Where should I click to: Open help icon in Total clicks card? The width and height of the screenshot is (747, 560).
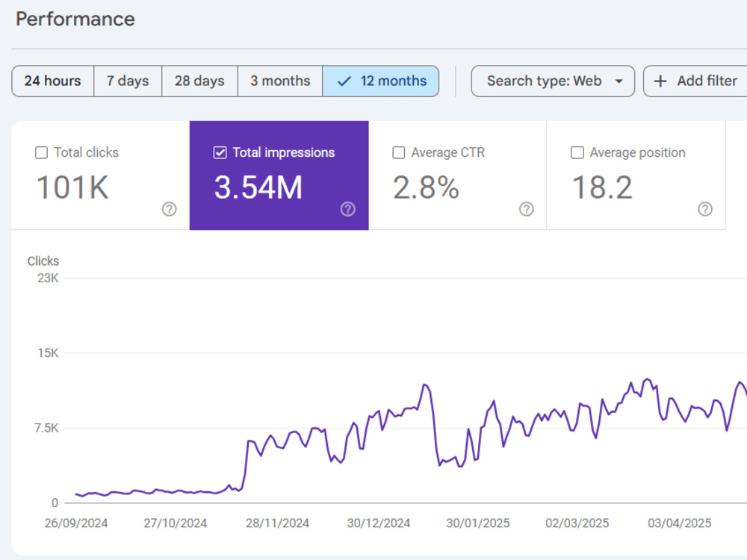(169, 209)
